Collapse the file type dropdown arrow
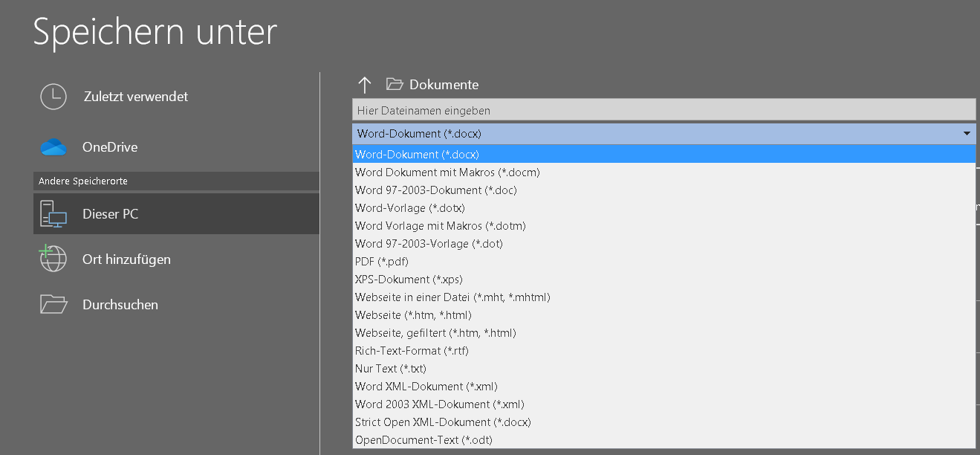This screenshot has width=980, height=455. [x=967, y=134]
